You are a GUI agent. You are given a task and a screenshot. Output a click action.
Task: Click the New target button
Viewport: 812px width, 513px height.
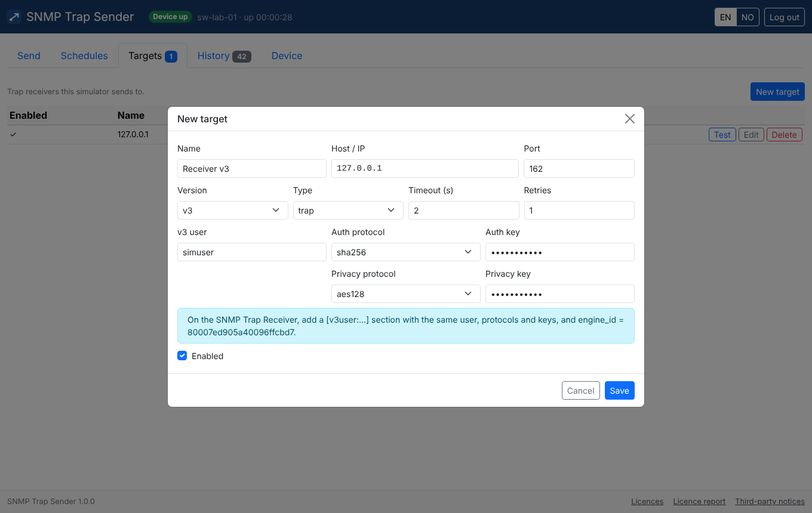coord(777,91)
